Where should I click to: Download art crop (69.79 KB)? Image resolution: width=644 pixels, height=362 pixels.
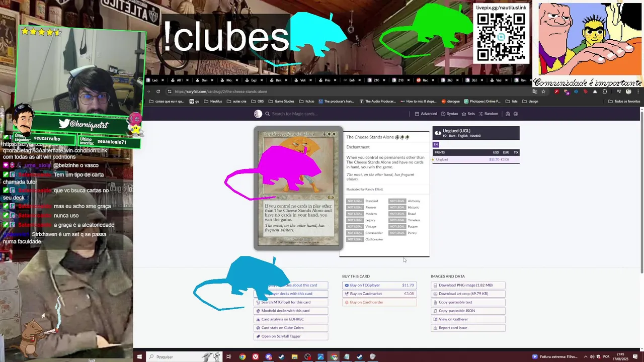[468, 294]
